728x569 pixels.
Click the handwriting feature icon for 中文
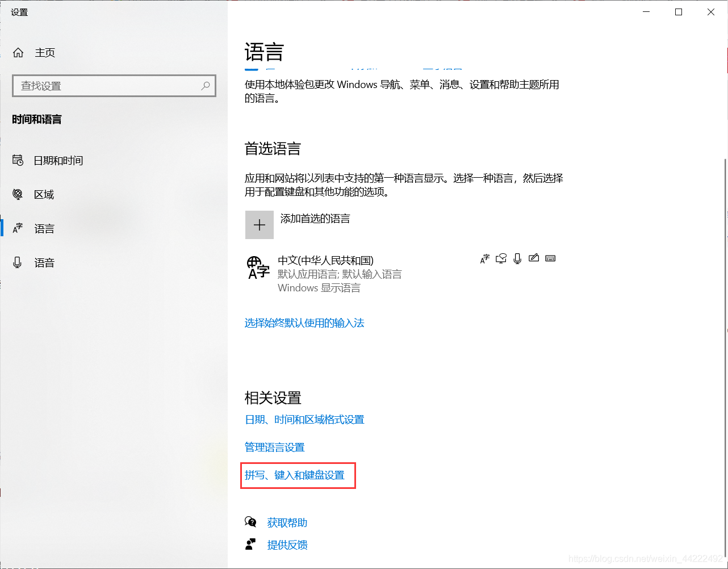[533, 258]
